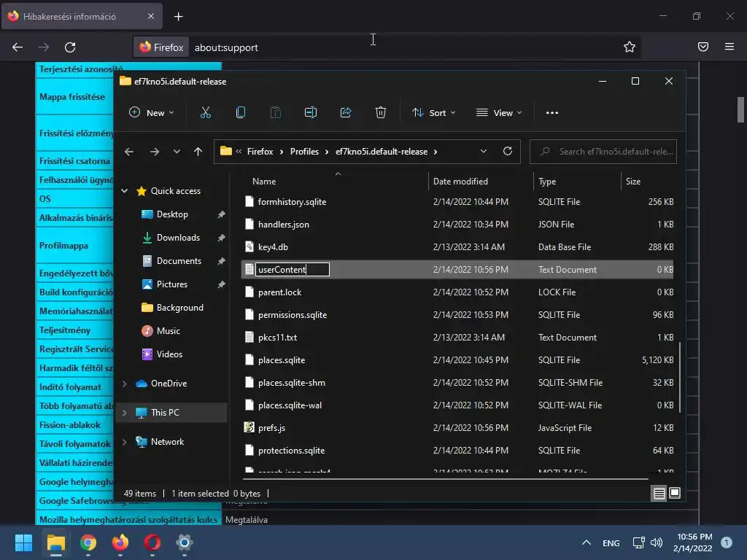
Task: Click the Cut scissors icon in Explorer toolbar
Action: click(x=205, y=113)
